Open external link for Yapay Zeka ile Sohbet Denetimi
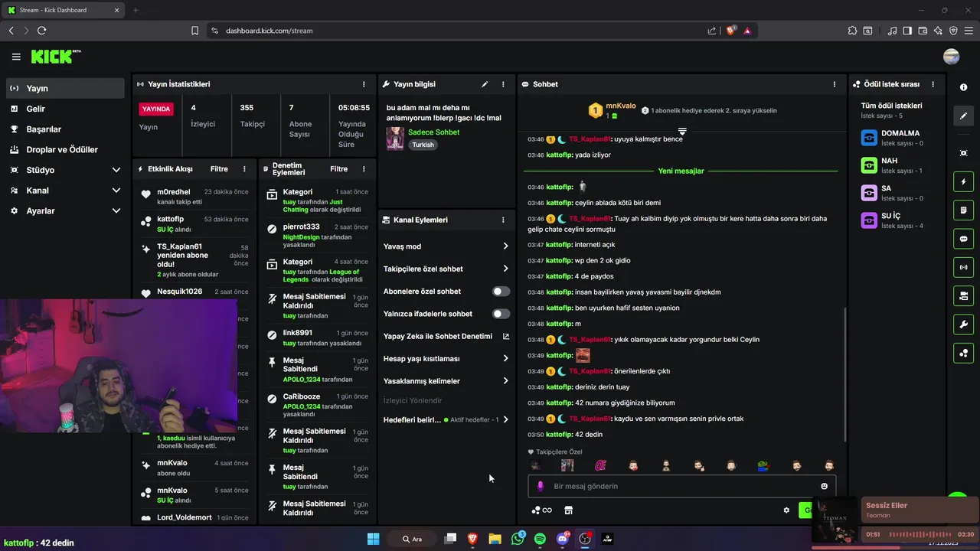The height and width of the screenshot is (551, 980). point(505,336)
